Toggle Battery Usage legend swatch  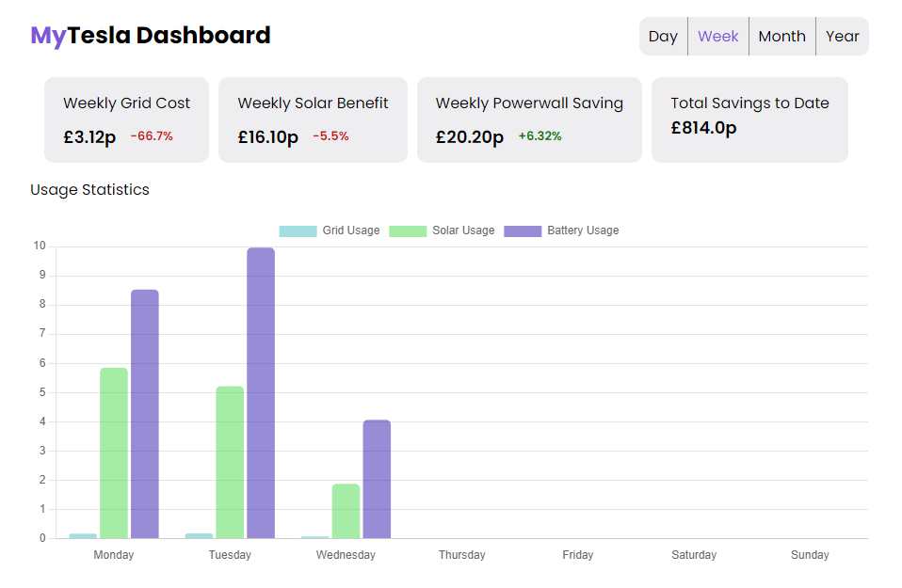pyautogui.click(x=523, y=231)
